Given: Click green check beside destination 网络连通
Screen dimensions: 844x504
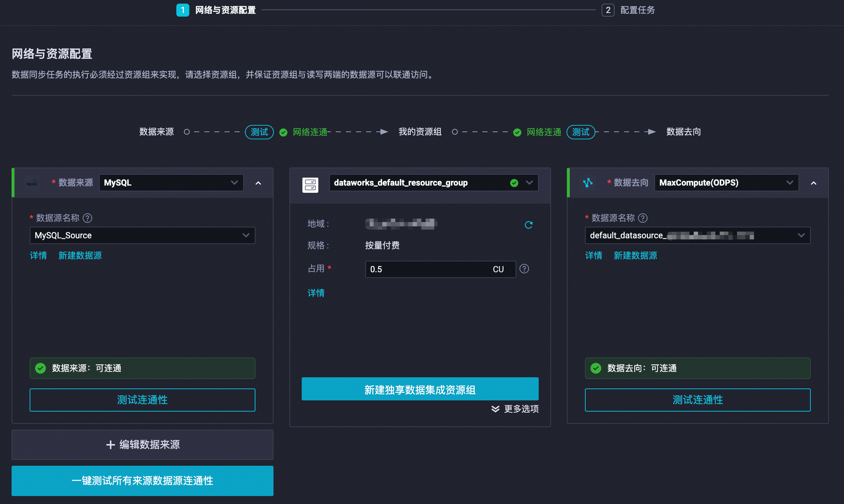Looking at the screenshot, I should 517,132.
